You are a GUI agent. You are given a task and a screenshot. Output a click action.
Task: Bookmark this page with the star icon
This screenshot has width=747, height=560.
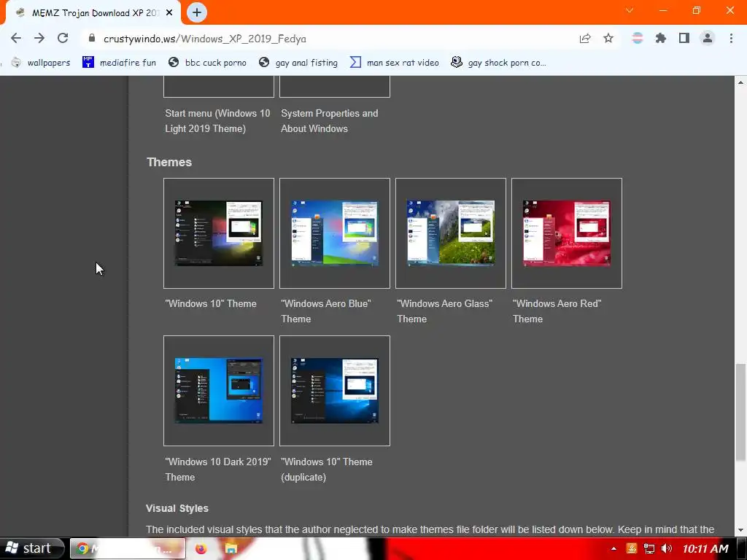[608, 39]
